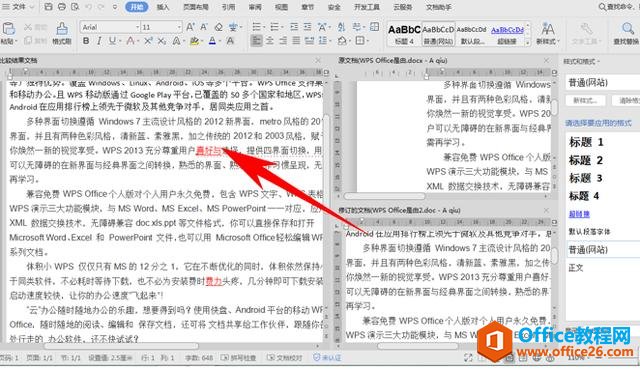Click the 查找替换 Find Replace icon
The image size is (640, 369).
click(x=627, y=33)
